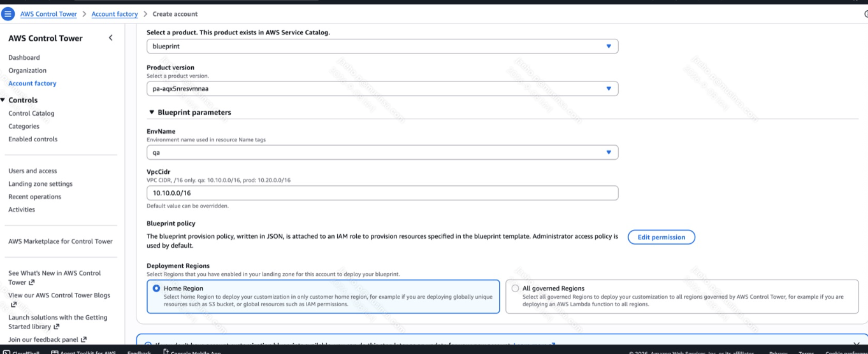Collapse the Blueprint parameters section

click(x=152, y=113)
